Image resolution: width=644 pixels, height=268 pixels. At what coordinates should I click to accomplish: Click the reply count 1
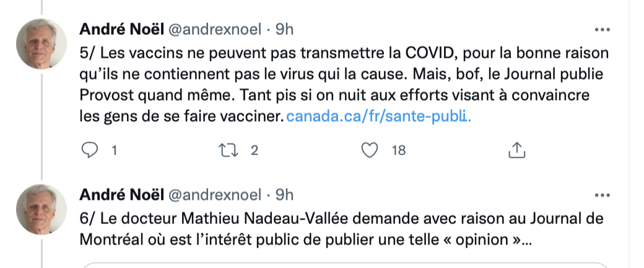tap(115, 151)
